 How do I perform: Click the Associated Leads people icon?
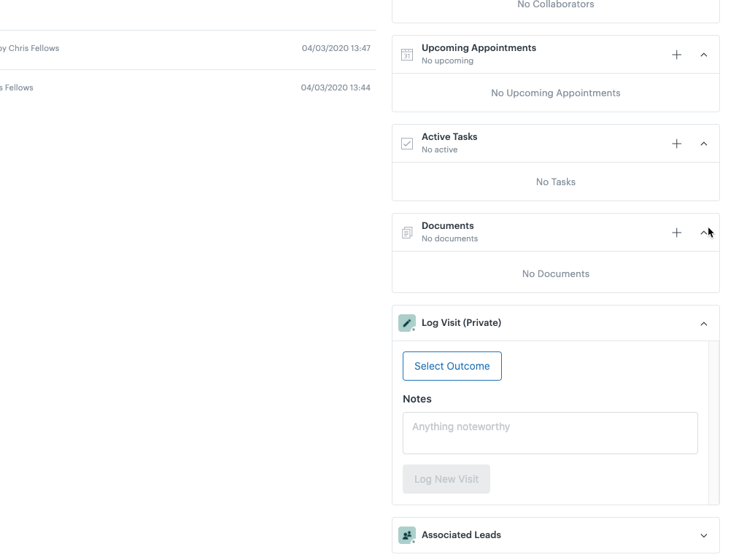point(407,534)
